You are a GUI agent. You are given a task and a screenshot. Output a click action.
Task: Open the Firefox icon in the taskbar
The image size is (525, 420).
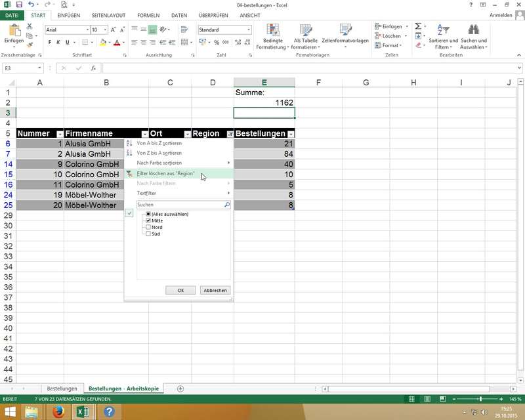click(x=58, y=411)
